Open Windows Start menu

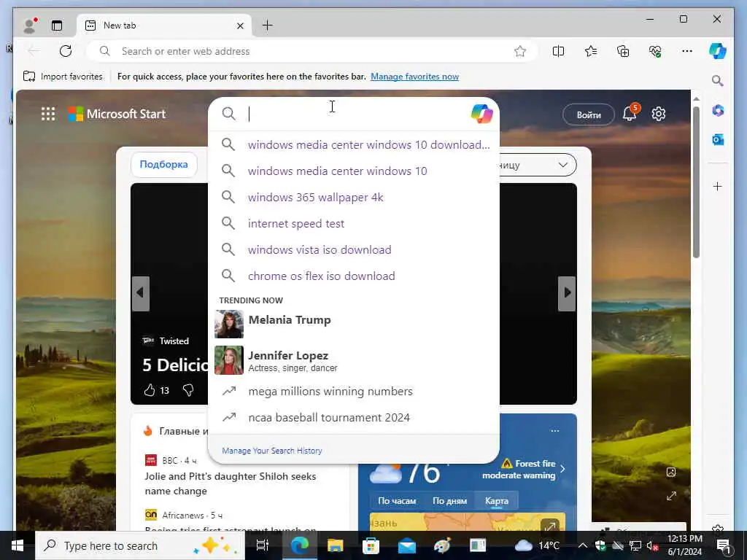(x=18, y=545)
